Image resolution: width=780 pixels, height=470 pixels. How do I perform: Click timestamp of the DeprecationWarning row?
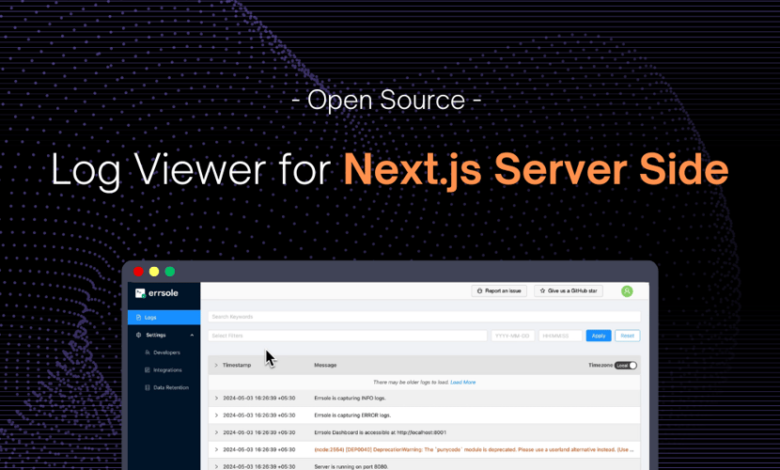[x=259, y=450]
